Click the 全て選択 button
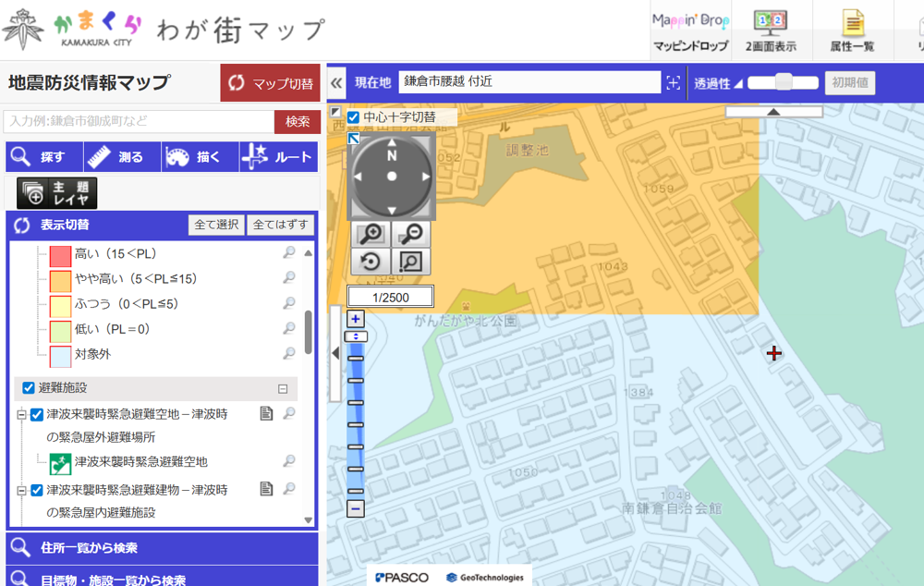The width and height of the screenshot is (924, 586). tap(216, 225)
